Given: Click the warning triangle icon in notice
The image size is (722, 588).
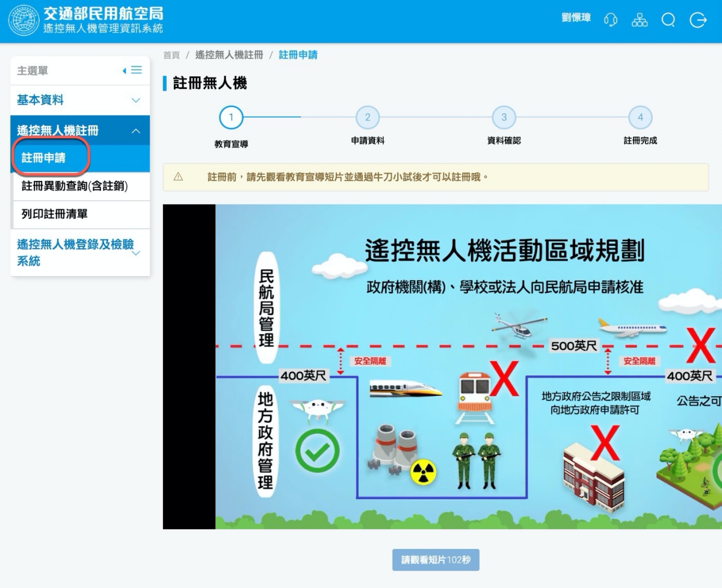Looking at the screenshot, I should (x=178, y=177).
